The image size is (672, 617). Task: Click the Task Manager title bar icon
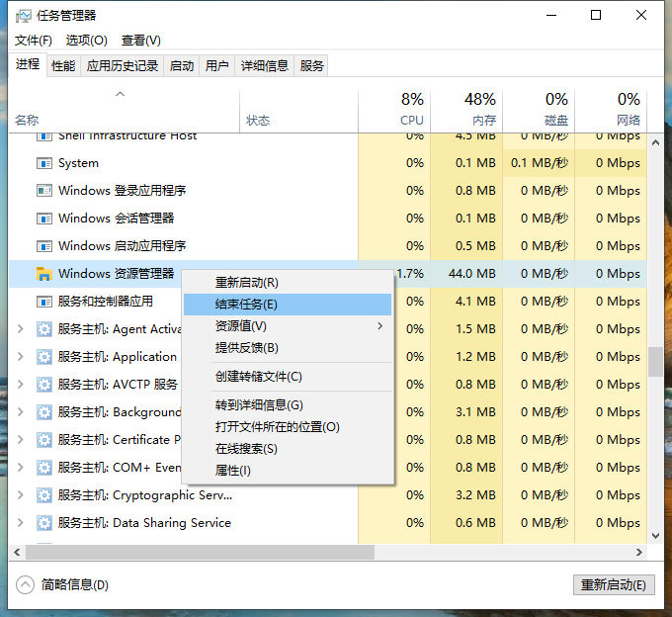click(24, 16)
